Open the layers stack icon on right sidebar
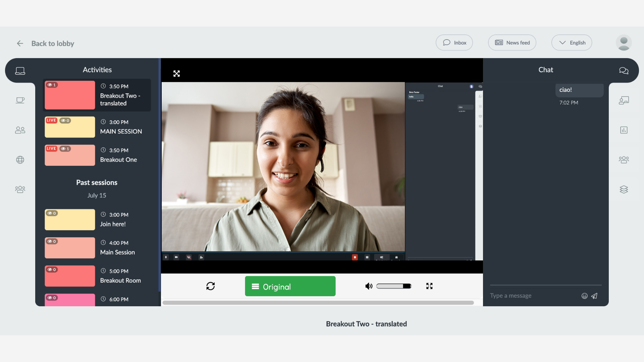 coord(624,189)
